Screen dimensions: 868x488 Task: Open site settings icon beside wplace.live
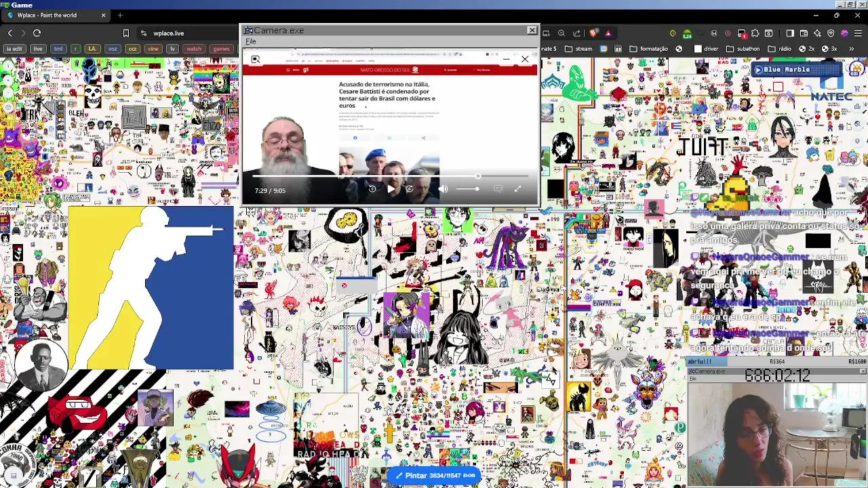[x=144, y=33]
